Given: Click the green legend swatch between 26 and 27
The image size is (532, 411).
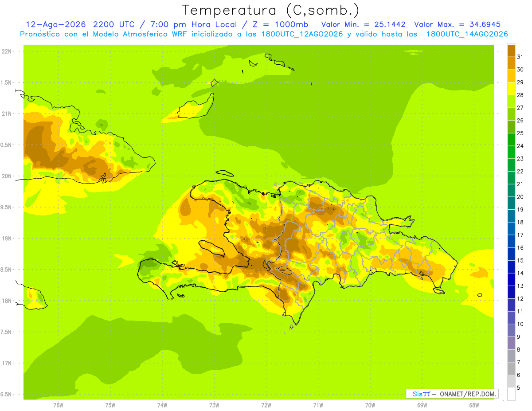Looking at the screenshot, I should click(x=511, y=114).
